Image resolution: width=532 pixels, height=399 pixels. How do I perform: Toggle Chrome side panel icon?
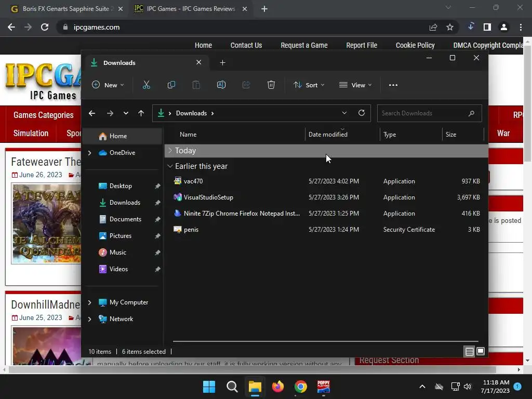[487, 27]
